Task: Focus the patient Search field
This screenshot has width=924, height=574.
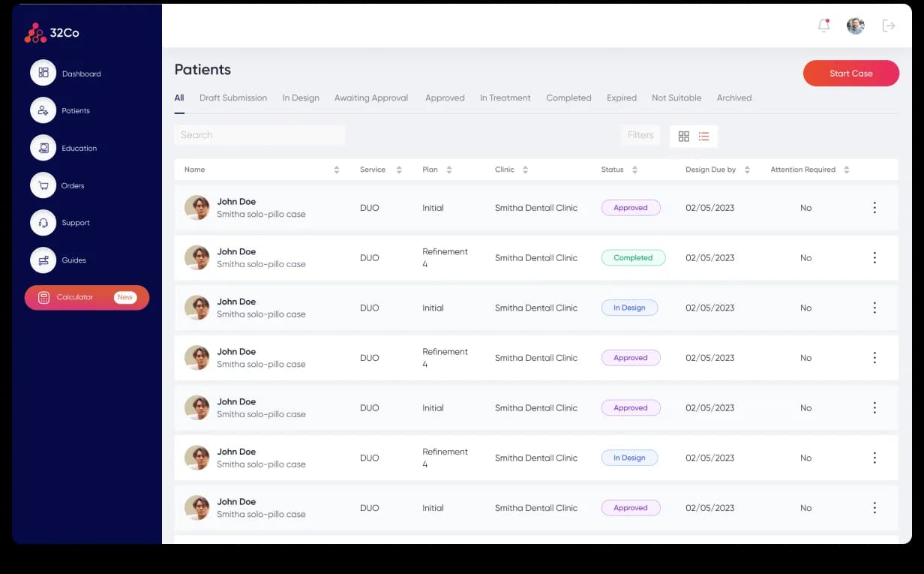Action: click(x=259, y=135)
